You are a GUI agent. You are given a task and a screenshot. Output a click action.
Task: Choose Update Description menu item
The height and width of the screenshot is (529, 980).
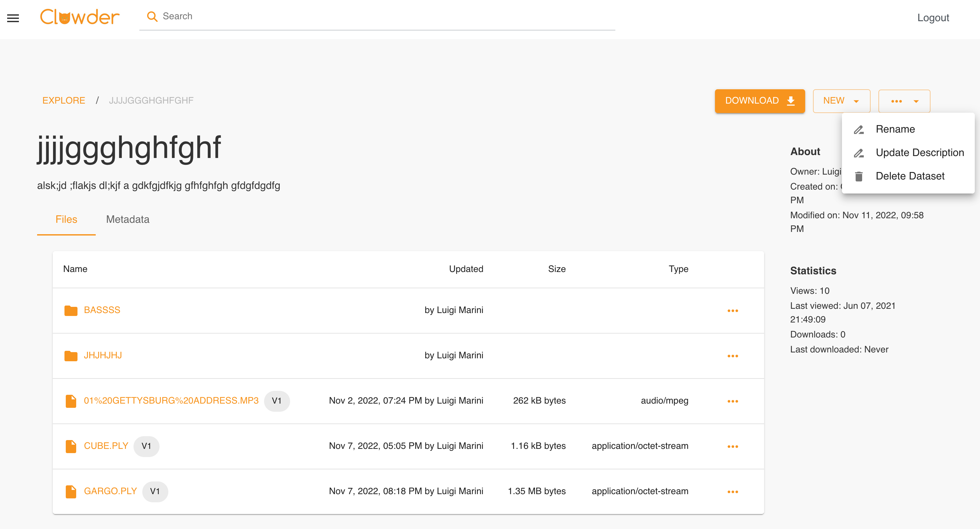coord(919,153)
